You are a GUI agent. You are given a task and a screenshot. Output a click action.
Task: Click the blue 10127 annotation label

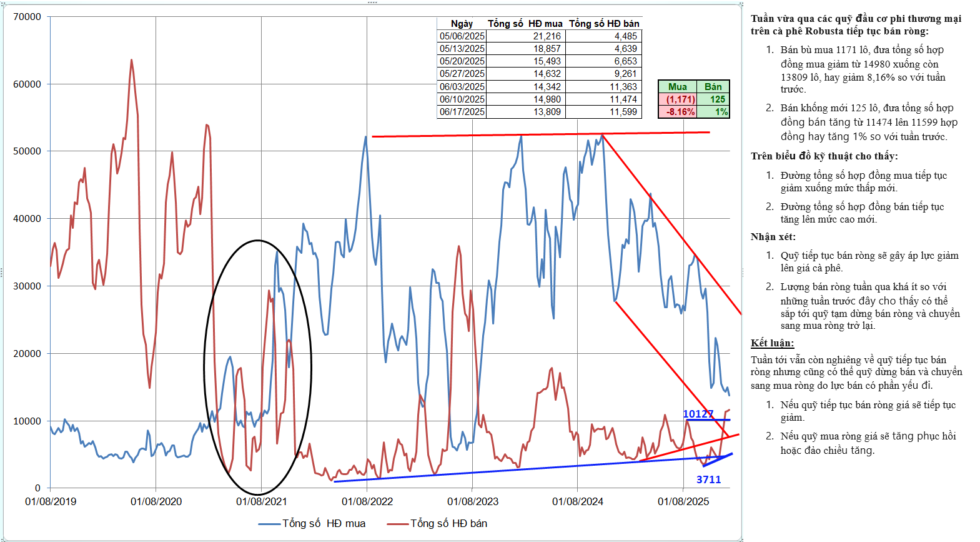coord(697,414)
